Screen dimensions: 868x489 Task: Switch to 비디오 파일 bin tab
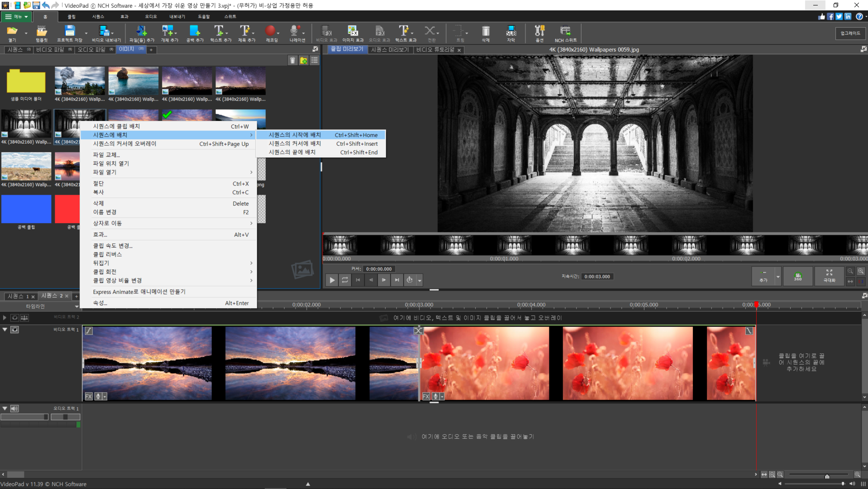(54, 50)
